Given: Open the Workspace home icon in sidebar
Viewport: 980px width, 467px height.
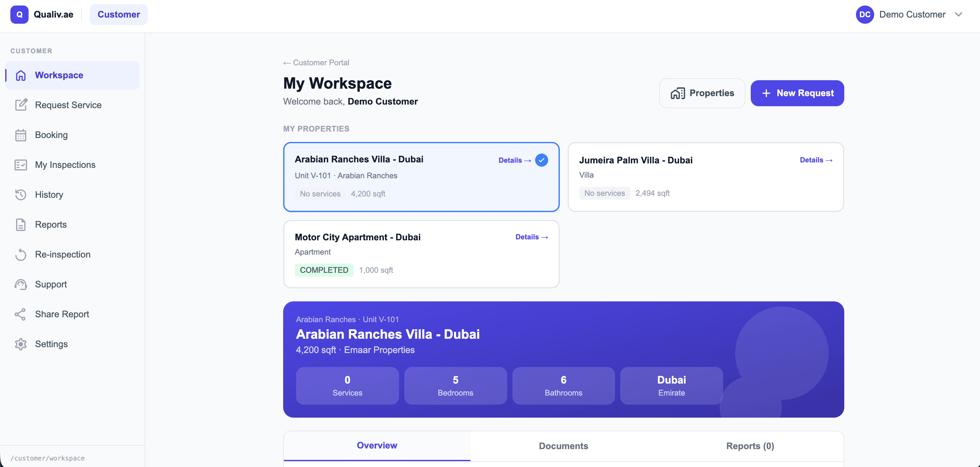Looking at the screenshot, I should tap(20, 75).
